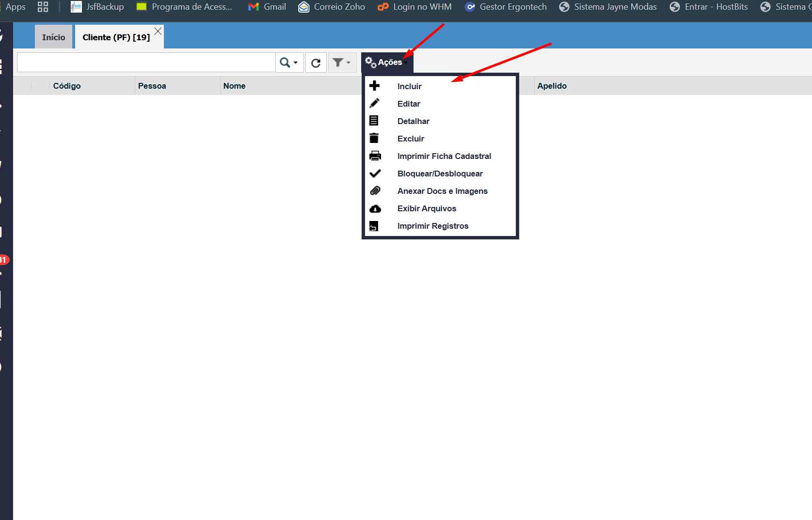The image size is (812, 520).
Task: Click the printer icon for Imprimir Ficha Cadastral
Action: (x=375, y=156)
